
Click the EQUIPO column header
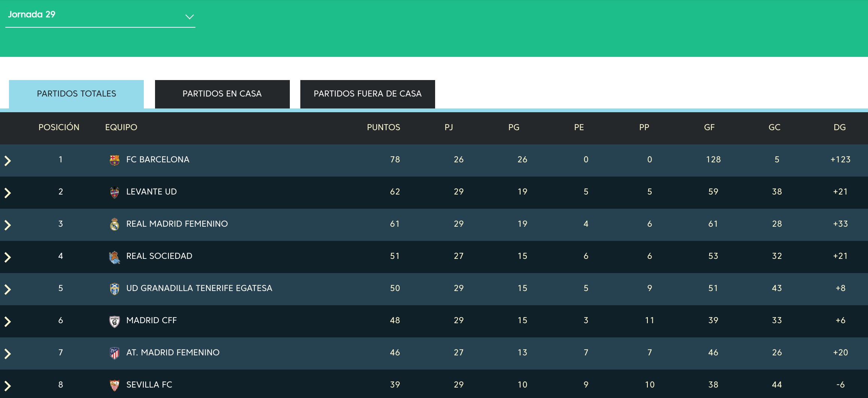[121, 128]
